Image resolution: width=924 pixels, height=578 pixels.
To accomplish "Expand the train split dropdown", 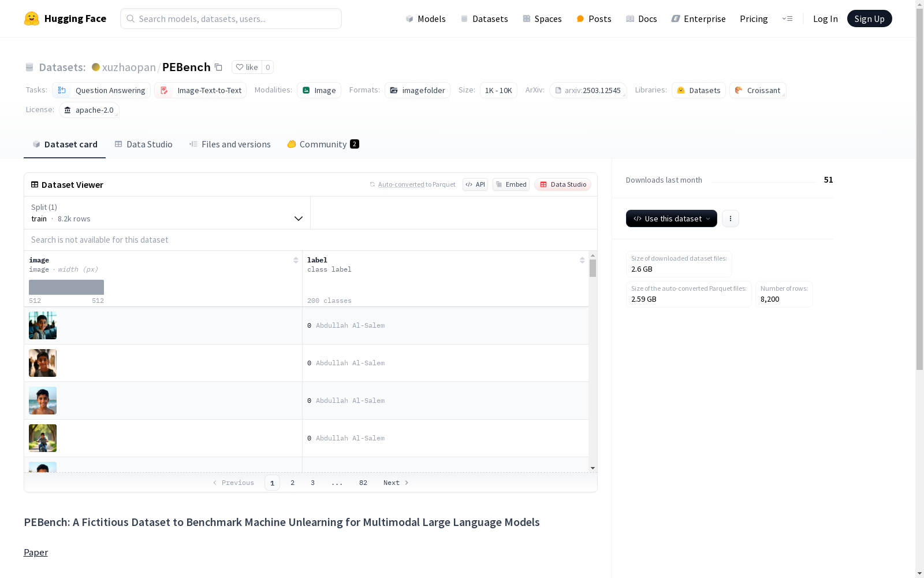I will coord(167,213).
